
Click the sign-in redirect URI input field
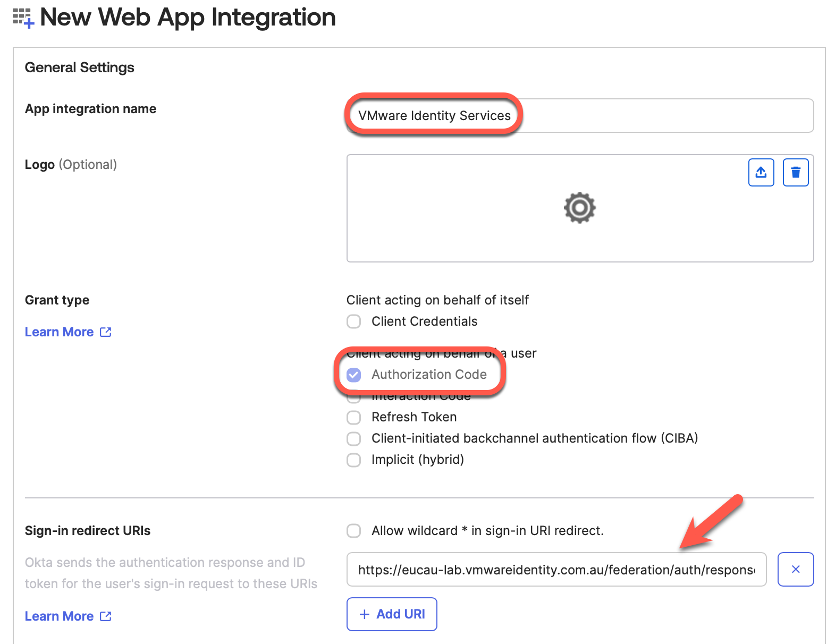pyautogui.click(x=556, y=570)
